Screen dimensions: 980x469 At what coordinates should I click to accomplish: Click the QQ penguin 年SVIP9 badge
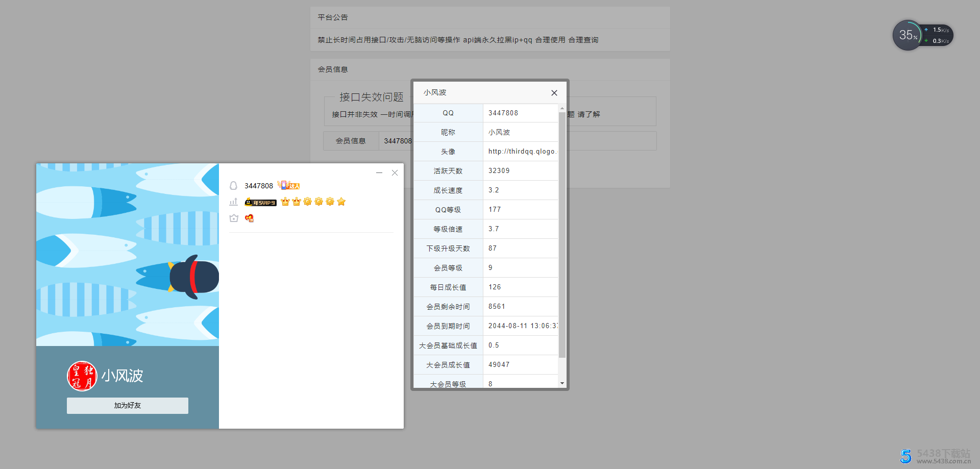coord(260,202)
